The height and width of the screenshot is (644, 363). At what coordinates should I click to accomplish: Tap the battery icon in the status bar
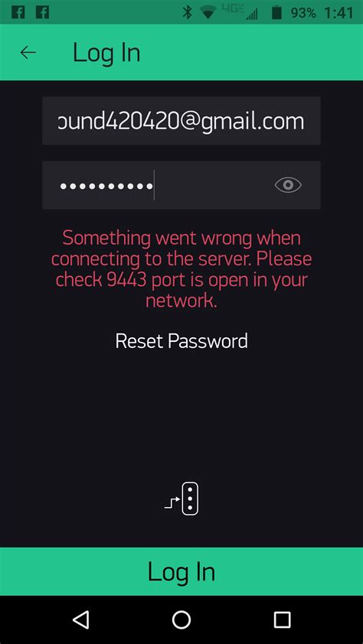pos(276,12)
